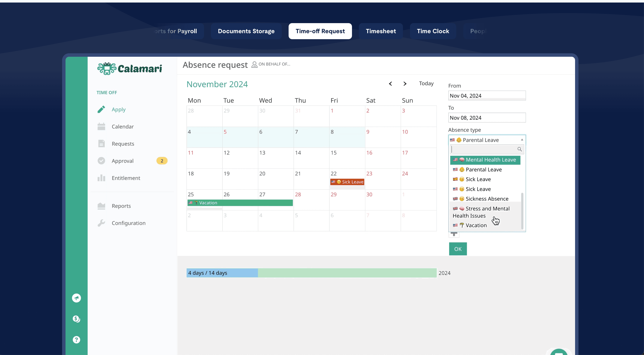Click the dollar coin billing icon
Viewport: 644px width, 355px height.
tap(76, 319)
